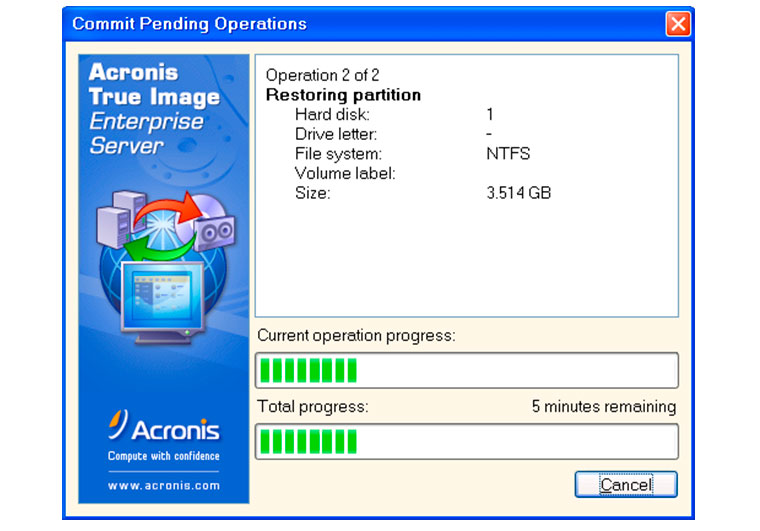Click the Acronis backup globe illustration
This screenshot has width=760, height=531.
coord(165,267)
